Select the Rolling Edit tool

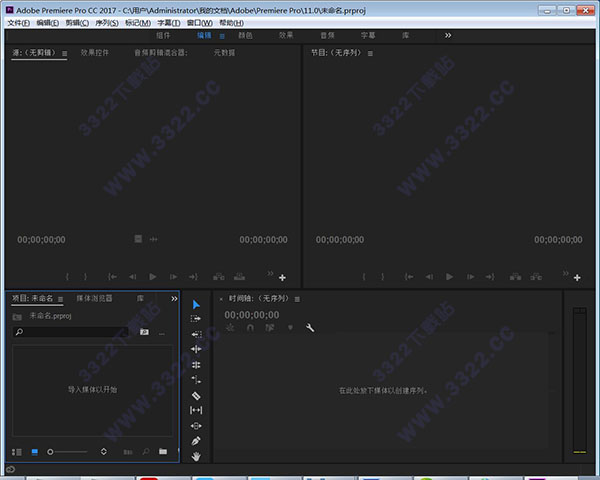click(x=196, y=365)
